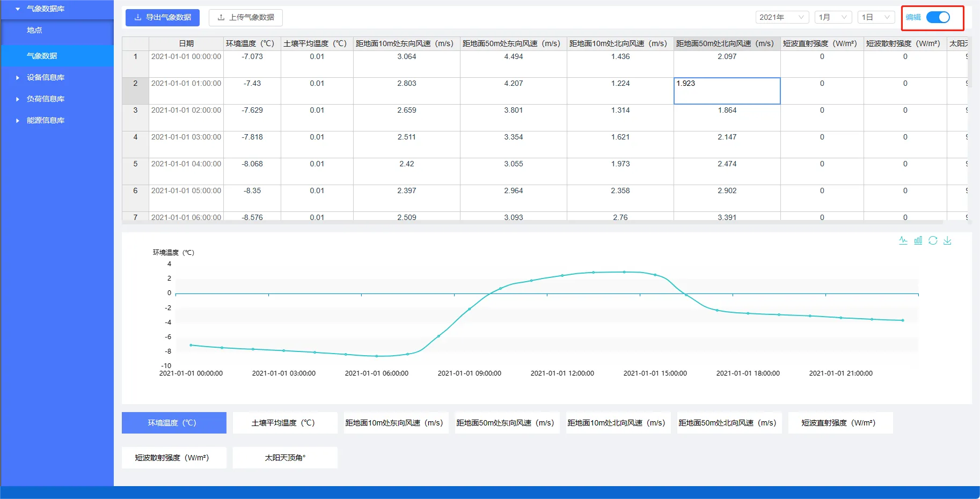Click cell with value 2.964
Viewport: 980px width, 499px height.
tap(514, 198)
